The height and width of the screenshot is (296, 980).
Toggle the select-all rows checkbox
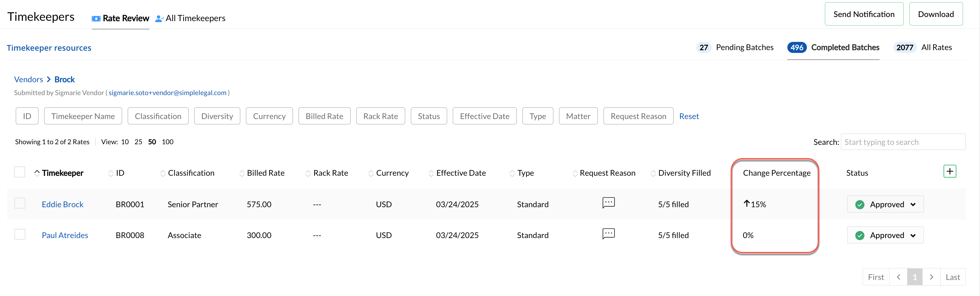(x=20, y=172)
